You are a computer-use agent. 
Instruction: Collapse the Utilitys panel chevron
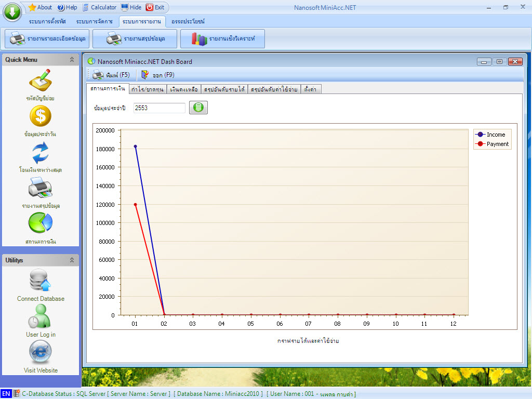[x=72, y=260]
